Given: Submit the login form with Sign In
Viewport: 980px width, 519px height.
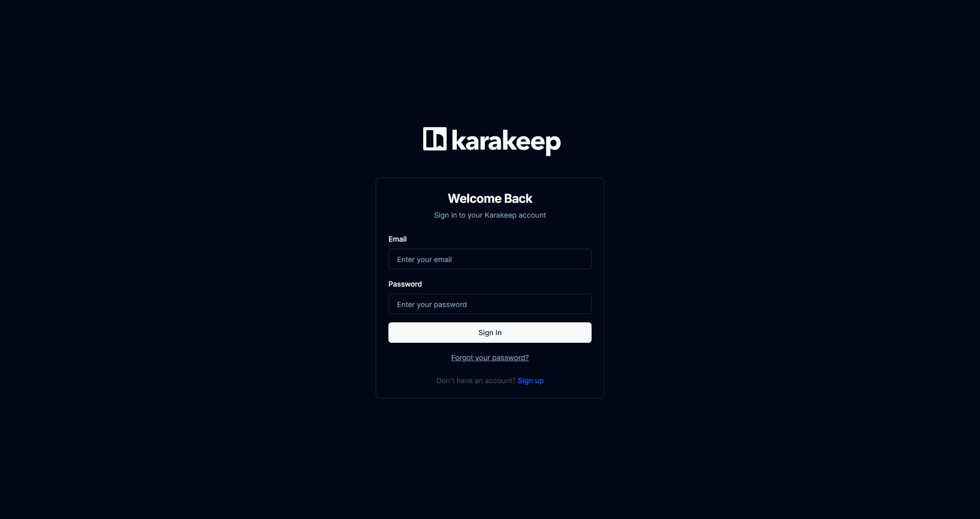Looking at the screenshot, I should pos(490,333).
